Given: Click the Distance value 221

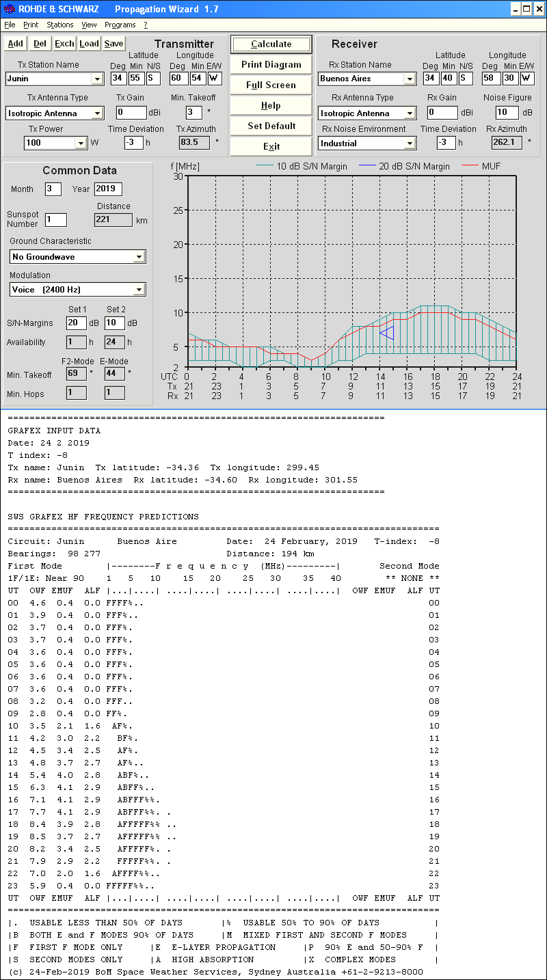Looking at the screenshot, I should [x=113, y=219].
